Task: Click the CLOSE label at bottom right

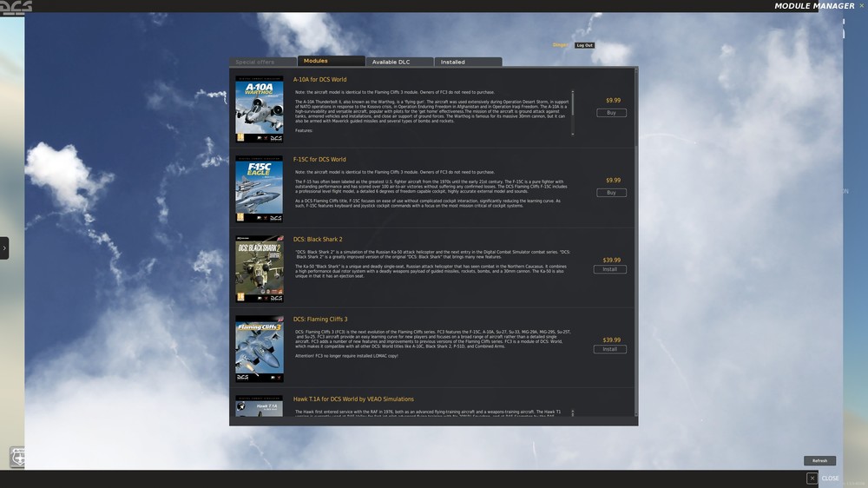Action: pos(830,478)
